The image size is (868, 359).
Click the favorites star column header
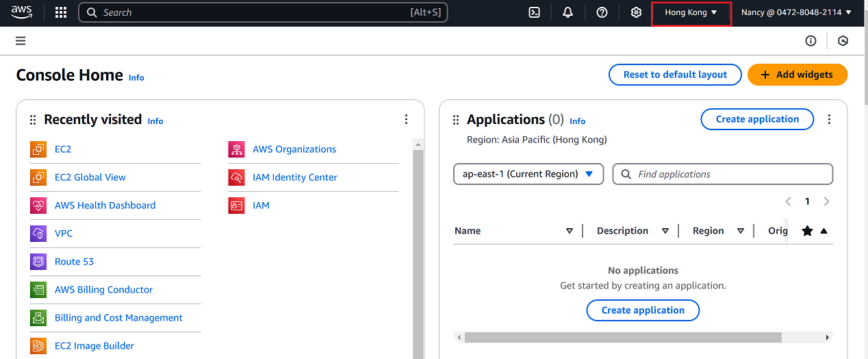point(807,231)
